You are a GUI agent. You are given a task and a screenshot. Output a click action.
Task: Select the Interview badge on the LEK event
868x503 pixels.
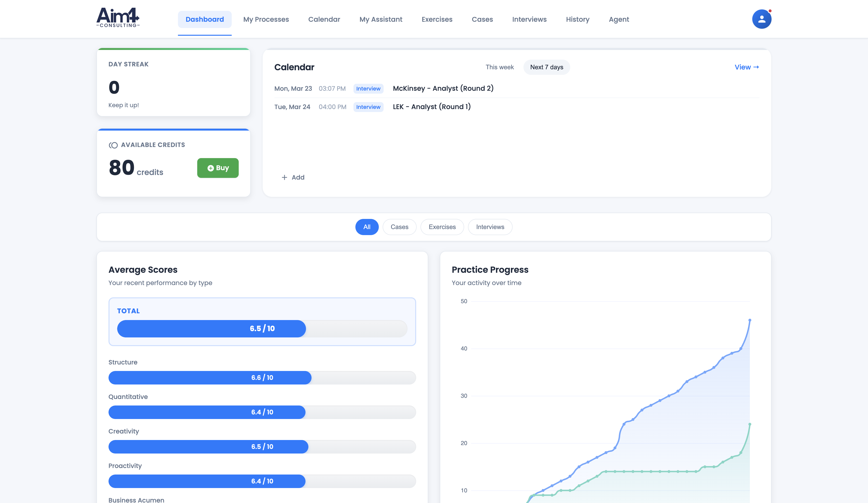pyautogui.click(x=368, y=107)
